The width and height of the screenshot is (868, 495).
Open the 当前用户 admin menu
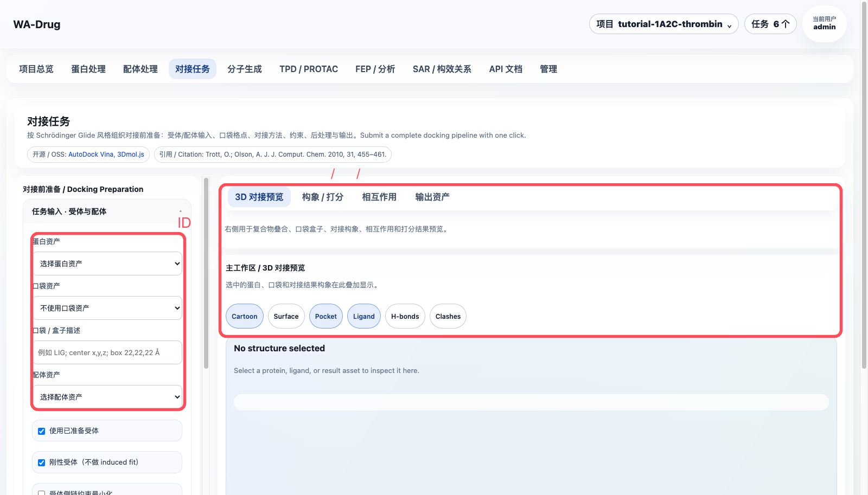824,23
